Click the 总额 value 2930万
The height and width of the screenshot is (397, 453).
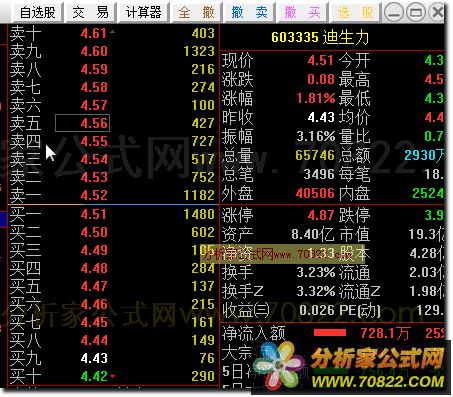click(424, 155)
